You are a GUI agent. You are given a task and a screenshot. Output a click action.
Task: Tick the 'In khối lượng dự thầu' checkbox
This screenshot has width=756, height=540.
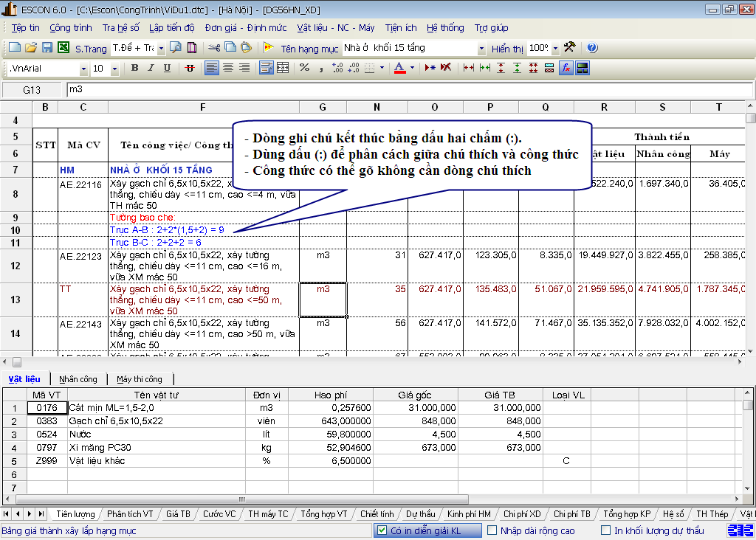click(606, 530)
